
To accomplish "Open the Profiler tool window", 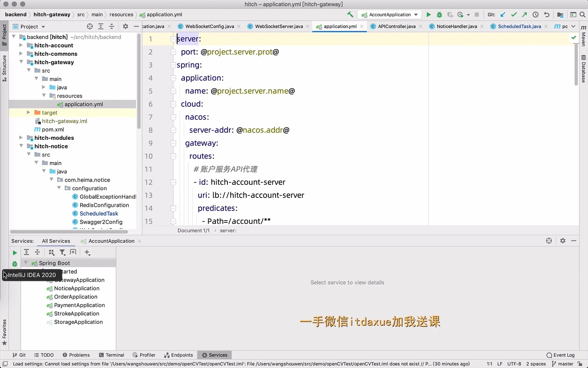I will (x=144, y=355).
